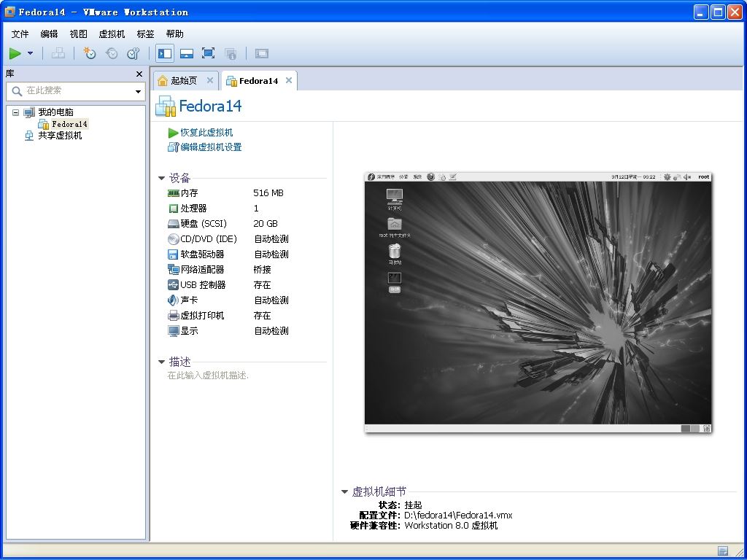
Task: Take a snapshot of this virtual machine
Action: point(89,53)
